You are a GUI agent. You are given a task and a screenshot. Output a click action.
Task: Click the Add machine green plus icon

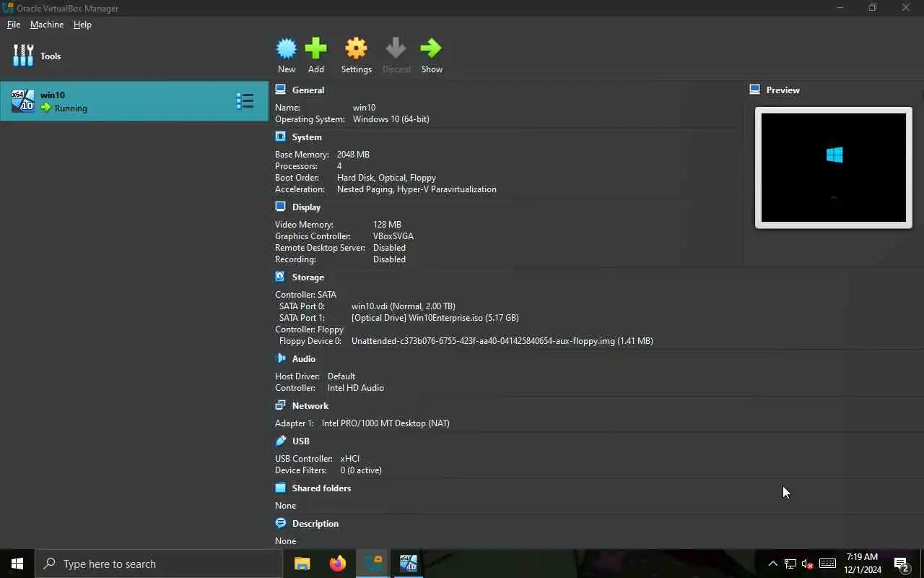click(315, 48)
